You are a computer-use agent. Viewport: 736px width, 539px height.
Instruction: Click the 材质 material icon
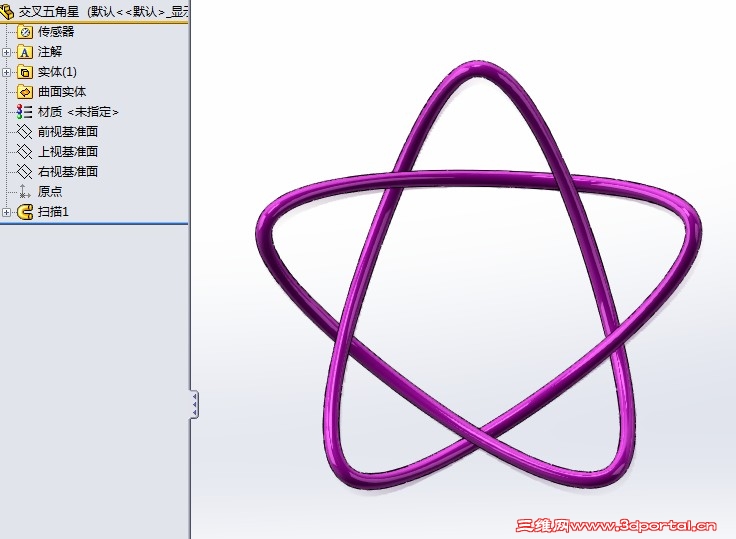24,112
